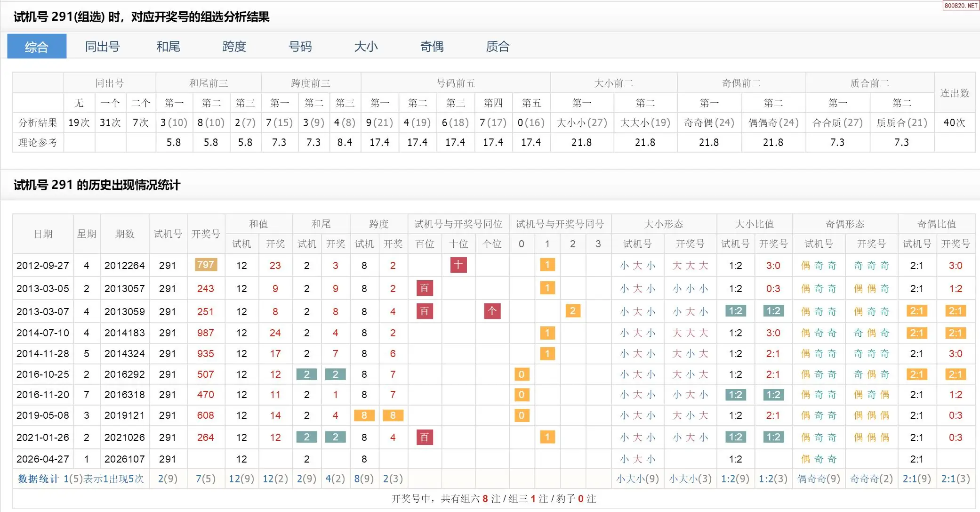Open the 质合 tab
The height and width of the screenshot is (512, 980).
point(498,47)
